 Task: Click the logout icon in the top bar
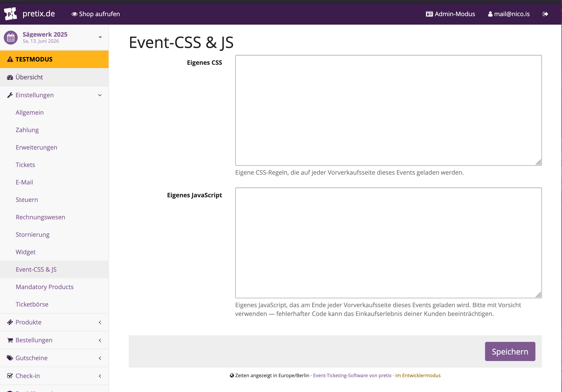(545, 14)
